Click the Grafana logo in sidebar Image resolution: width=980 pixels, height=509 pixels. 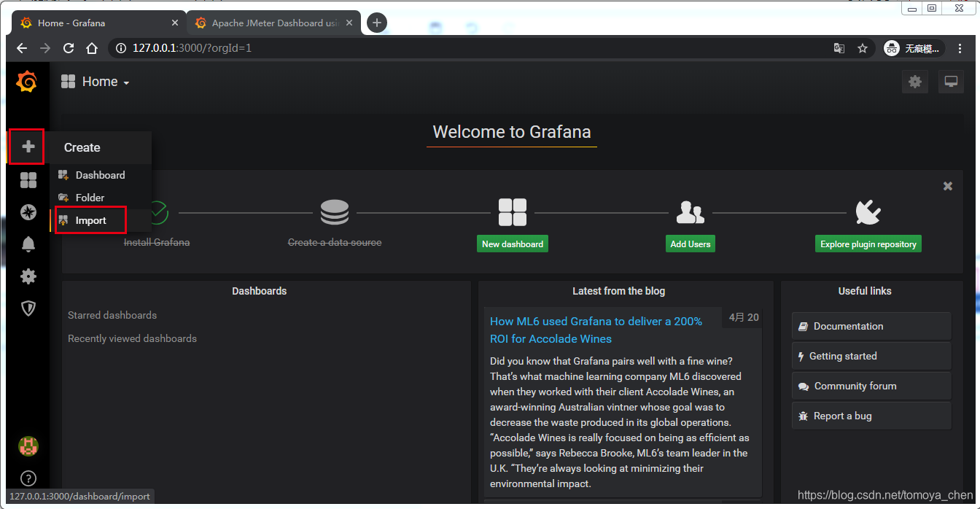(x=27, y=82)
